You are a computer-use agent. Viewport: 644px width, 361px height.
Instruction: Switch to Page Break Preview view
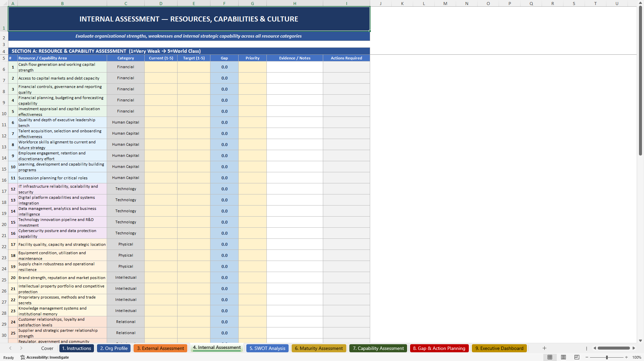(x=577, y=357)
